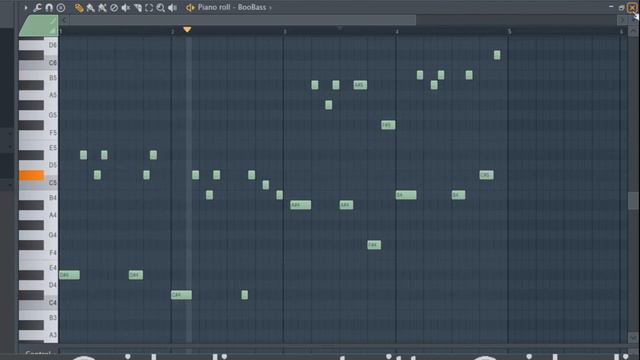Screen dimensions: 640x360
Task: Select the dashed-square Select tool
Action: [149, 7]
